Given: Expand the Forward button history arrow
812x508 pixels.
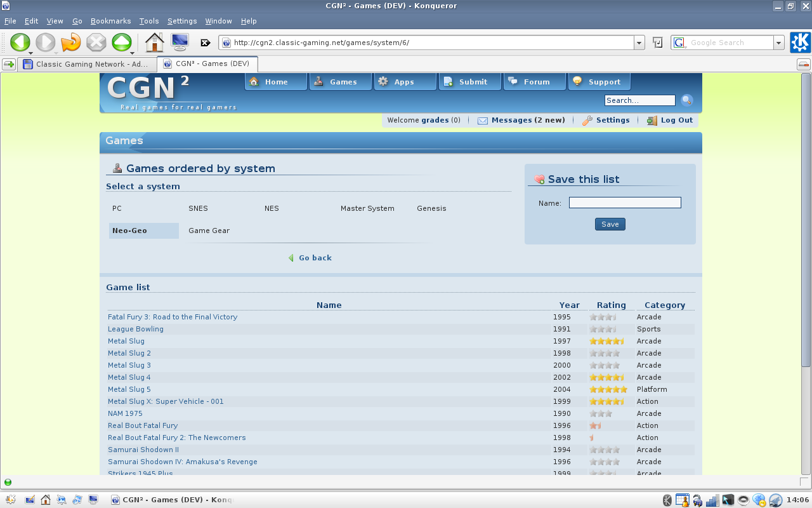Looking at the screenshot, I should click(56, 53).
